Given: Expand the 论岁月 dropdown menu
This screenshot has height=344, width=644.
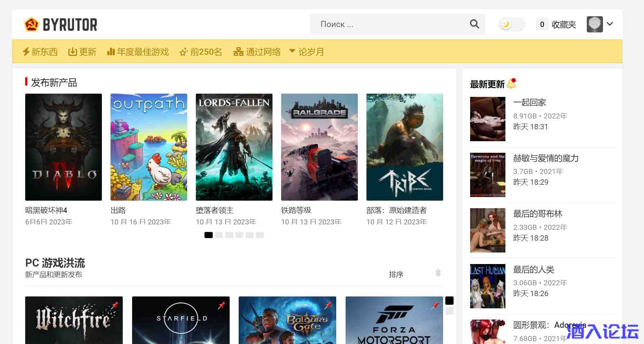Looking at the screenshot, I should click(307, 52).
